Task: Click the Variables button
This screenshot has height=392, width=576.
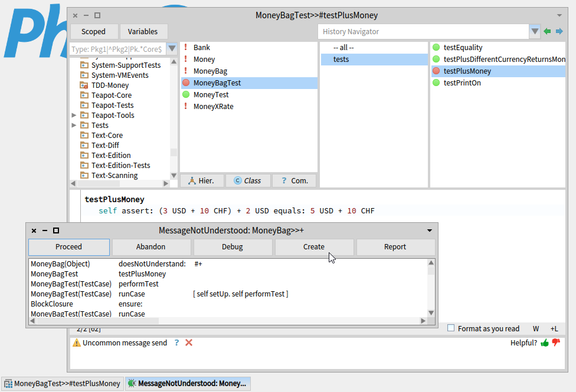Action: point(143,32)
